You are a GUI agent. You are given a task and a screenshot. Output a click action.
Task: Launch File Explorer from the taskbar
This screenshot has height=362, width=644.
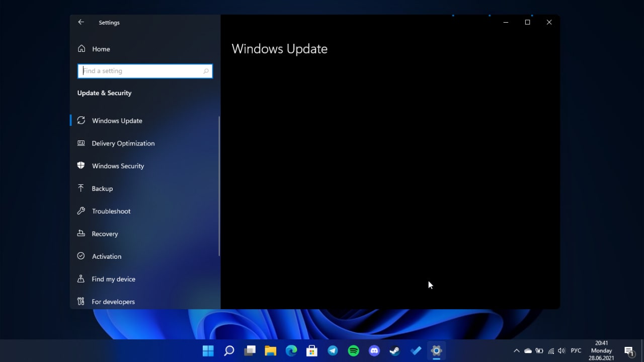point(271,351)
